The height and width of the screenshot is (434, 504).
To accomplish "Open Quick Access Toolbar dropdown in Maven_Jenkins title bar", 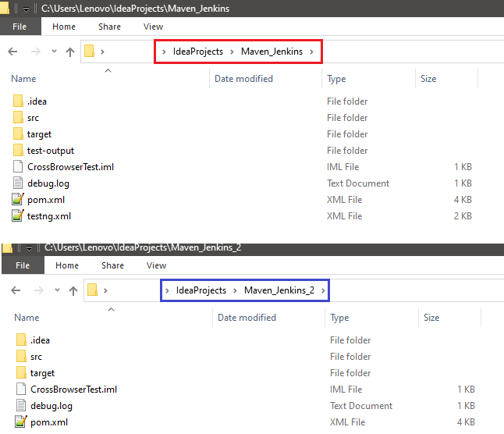I will click(x=26, y=9).
